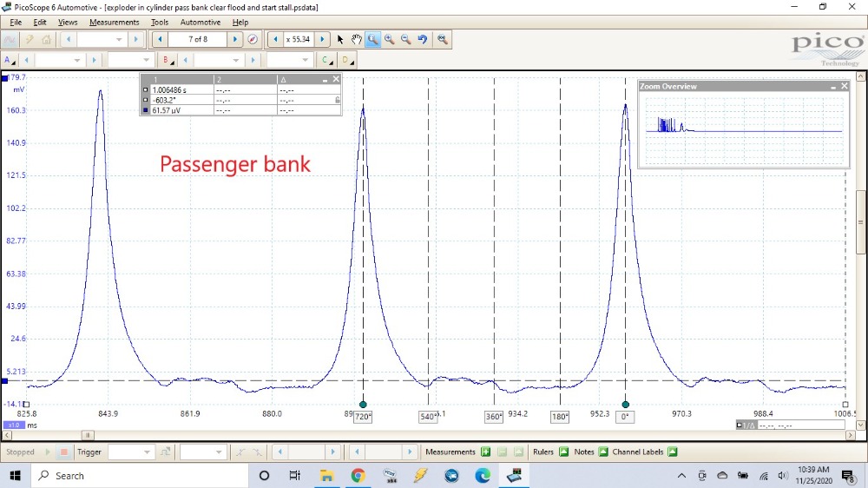Image resolution: width=868 pixels, height=488 pixels.
Task: Open Channel B options dropdown
Action: [167, 61]
